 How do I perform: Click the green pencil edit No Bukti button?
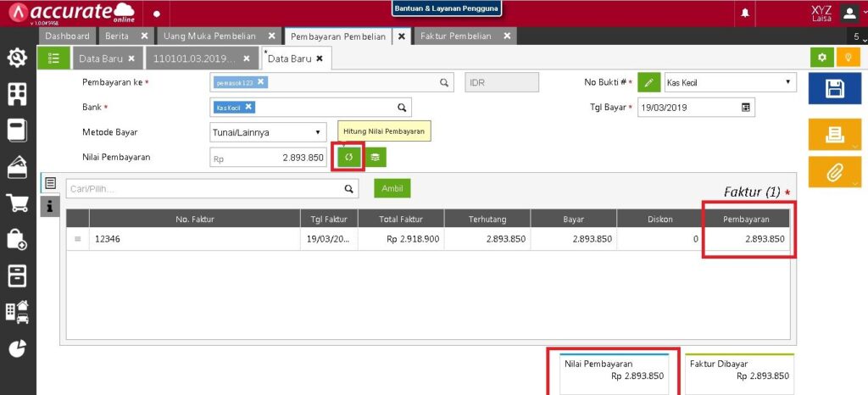coord(648,82)
